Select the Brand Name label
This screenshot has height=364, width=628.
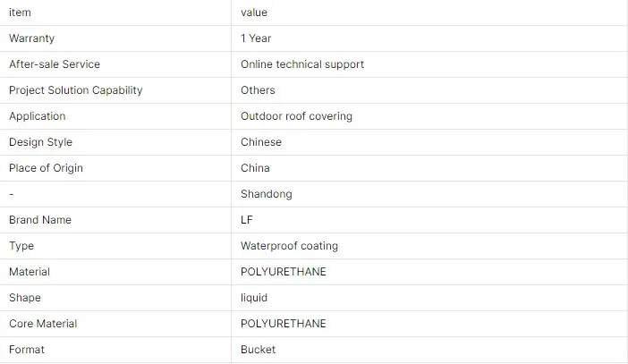[x=40, y=220]
